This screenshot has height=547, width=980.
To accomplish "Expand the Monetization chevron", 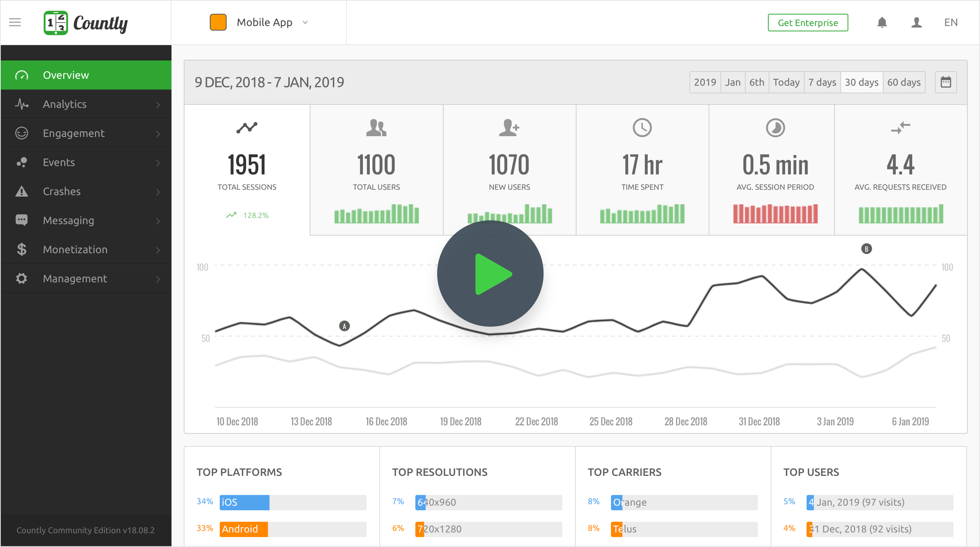I will tap(158, 250).
